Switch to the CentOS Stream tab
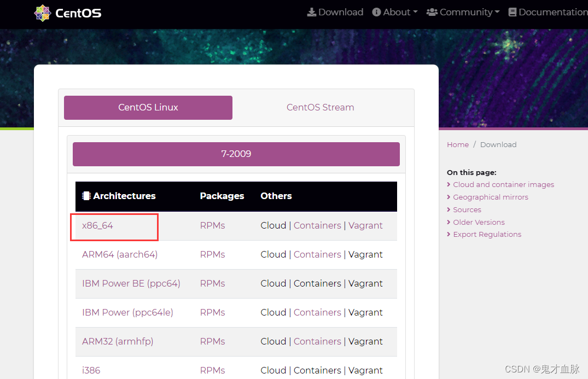This screenshot has height=379, width=588. click(320, 108)
